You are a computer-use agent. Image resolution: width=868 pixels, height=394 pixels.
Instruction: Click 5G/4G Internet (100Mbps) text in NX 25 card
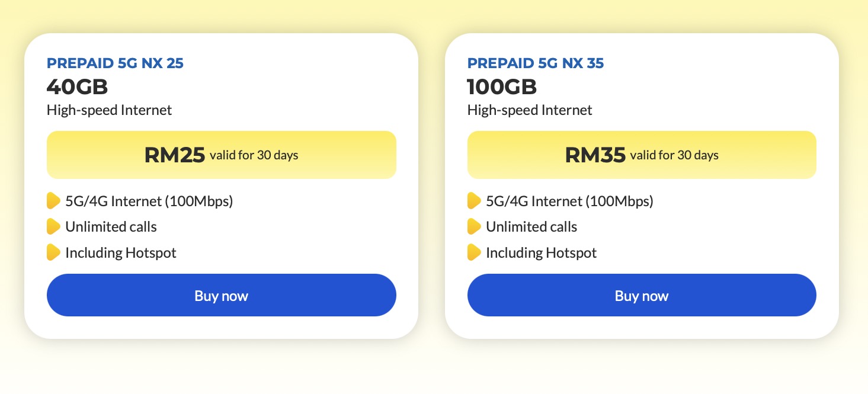coord(149,201)
